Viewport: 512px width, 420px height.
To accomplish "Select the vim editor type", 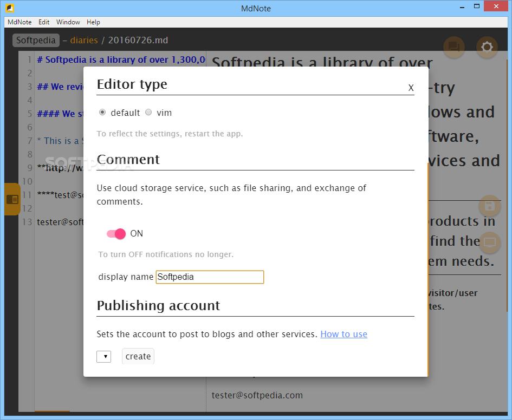I will click(x=148, y=112).
